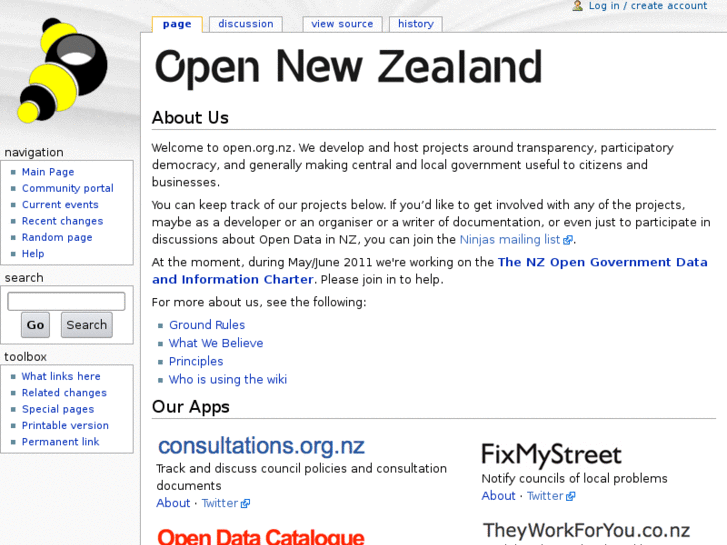Open the discussion tab

[246, 24]
